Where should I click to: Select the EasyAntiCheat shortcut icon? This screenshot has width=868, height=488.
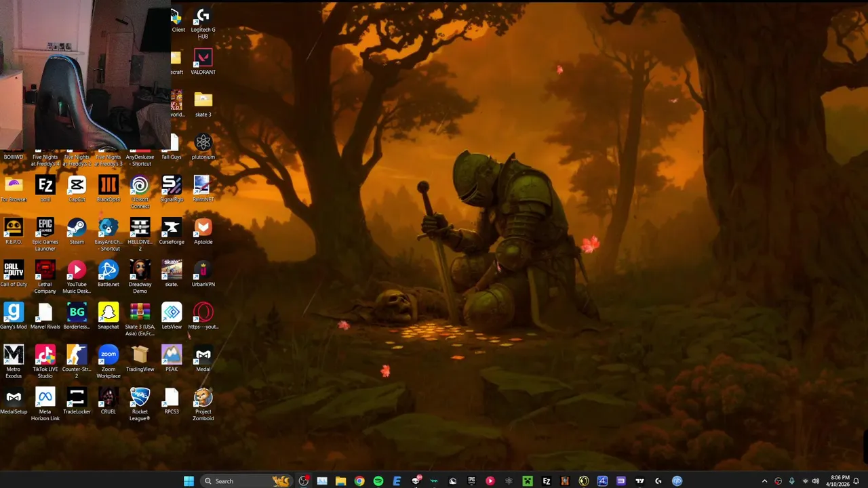pos(108,235)
